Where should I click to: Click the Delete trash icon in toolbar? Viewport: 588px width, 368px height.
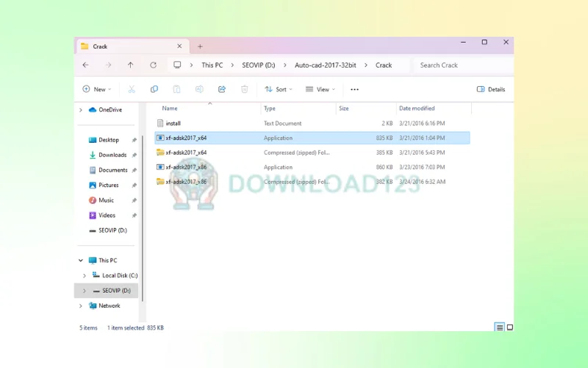pyautogui.click(x=245, y=89)
